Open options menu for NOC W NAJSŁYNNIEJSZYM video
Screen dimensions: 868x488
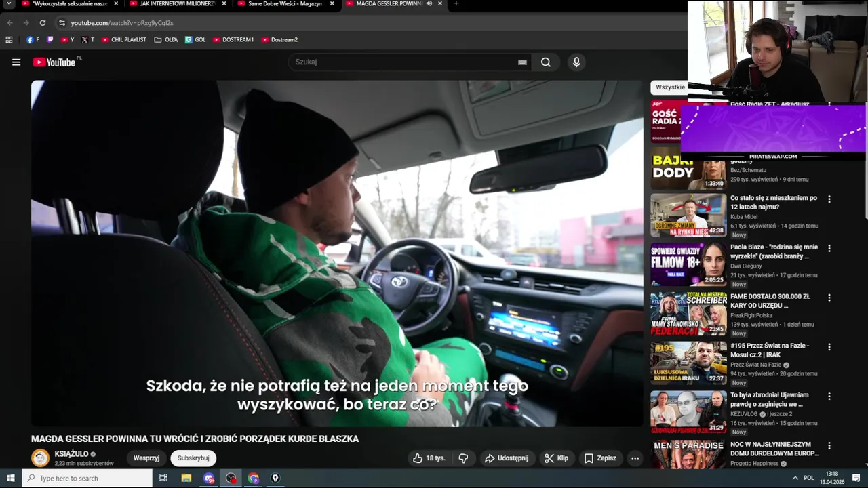pos(829,445)
